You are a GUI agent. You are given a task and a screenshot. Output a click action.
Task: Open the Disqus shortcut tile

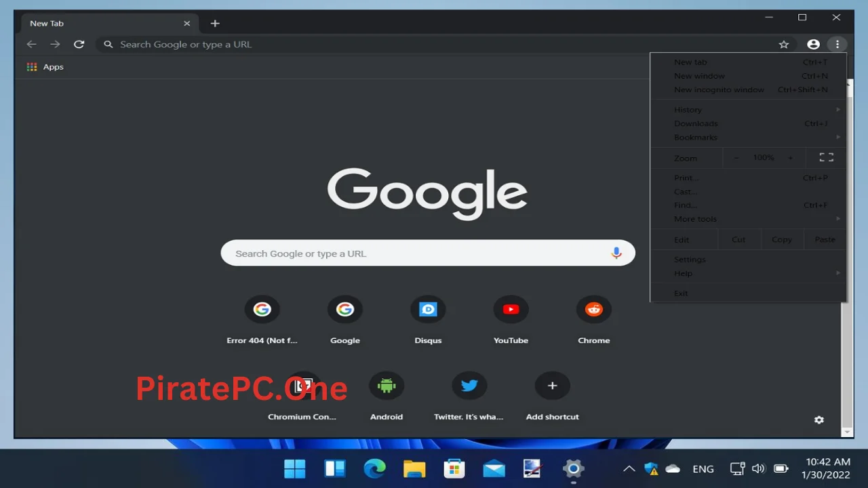point(428,321)
